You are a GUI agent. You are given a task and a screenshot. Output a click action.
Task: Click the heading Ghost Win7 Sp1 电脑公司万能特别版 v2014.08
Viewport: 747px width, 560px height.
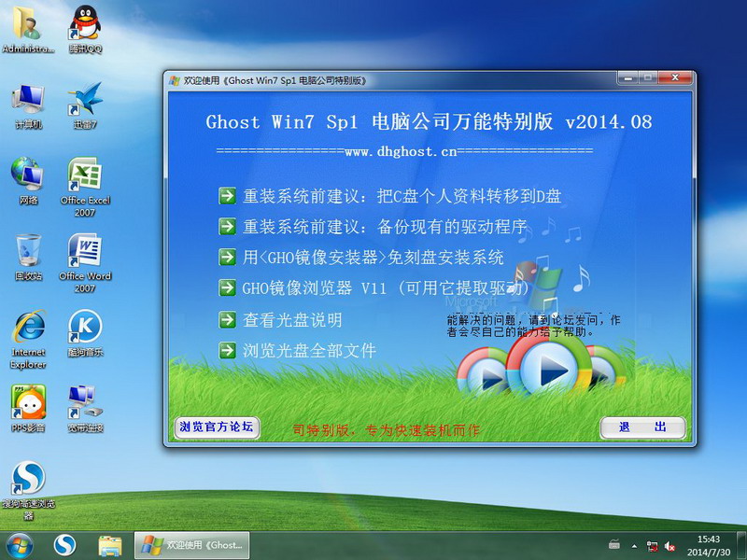coord(429,122)
